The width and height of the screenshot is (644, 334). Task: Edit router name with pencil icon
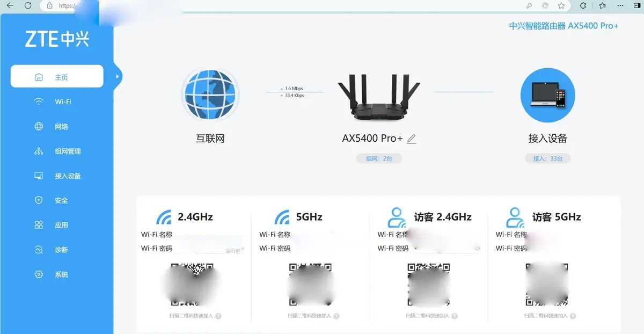[x=412, y=139]
